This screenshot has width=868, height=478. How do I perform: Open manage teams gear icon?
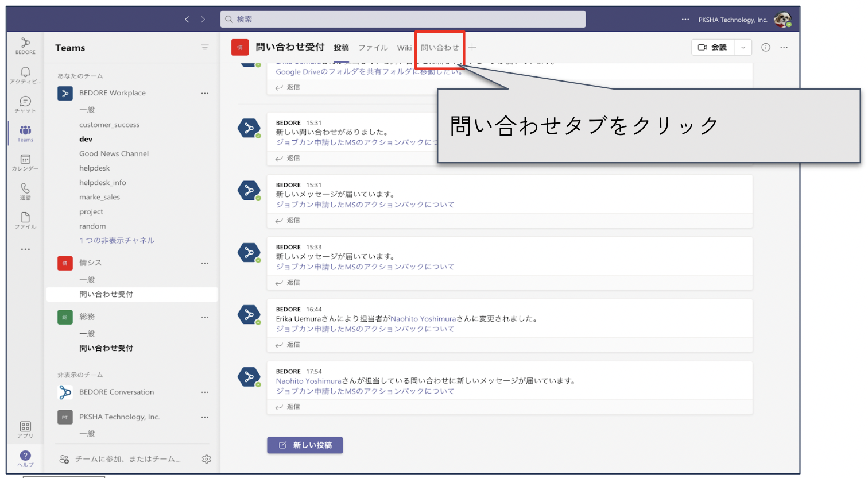point(207,459)
